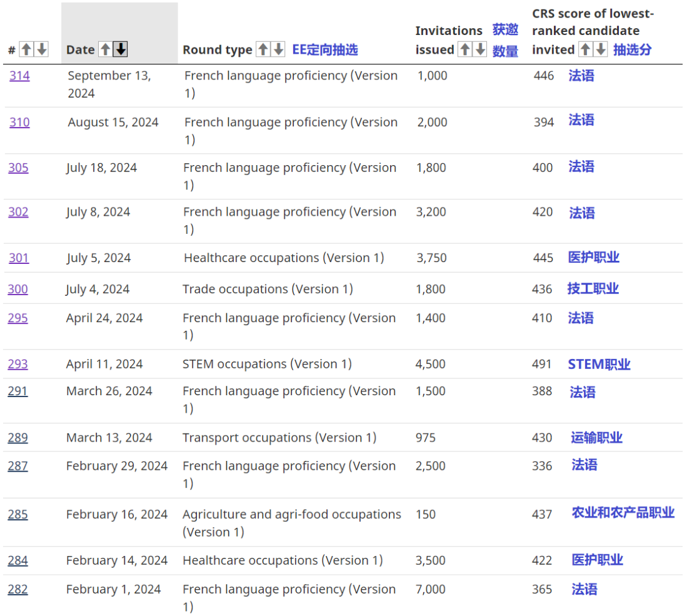The width and height of the screenshot is (697, 616).
Task: Select Healthcare occupations in row 301
Action: [x=284, y=258]
